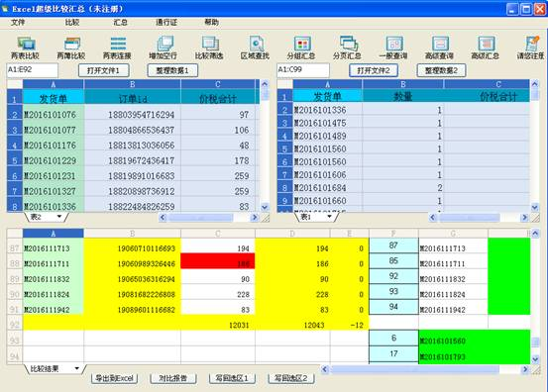Open the 汇总 menu
This screenshot has width=548, height=392.
120,23
